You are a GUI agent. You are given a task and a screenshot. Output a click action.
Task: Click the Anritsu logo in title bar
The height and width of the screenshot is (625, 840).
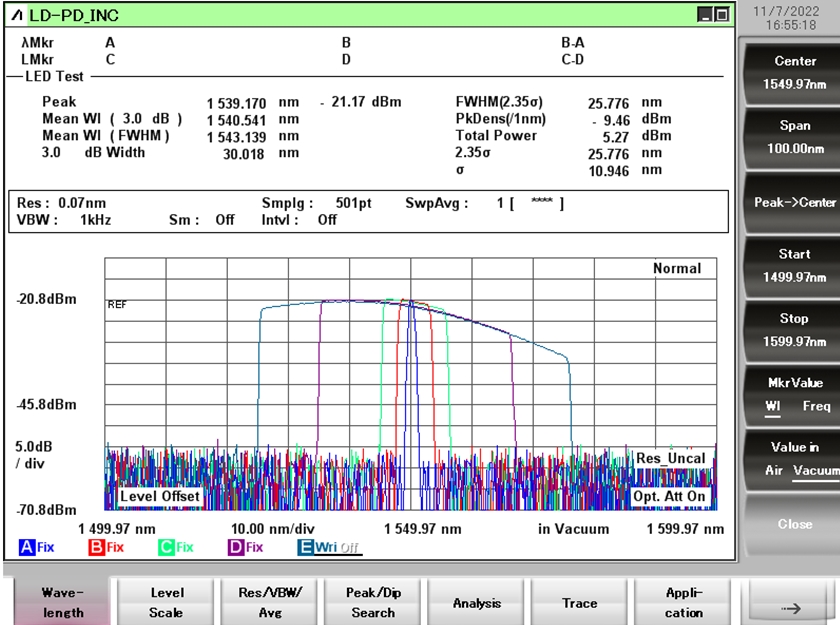(x=17, y=14)
